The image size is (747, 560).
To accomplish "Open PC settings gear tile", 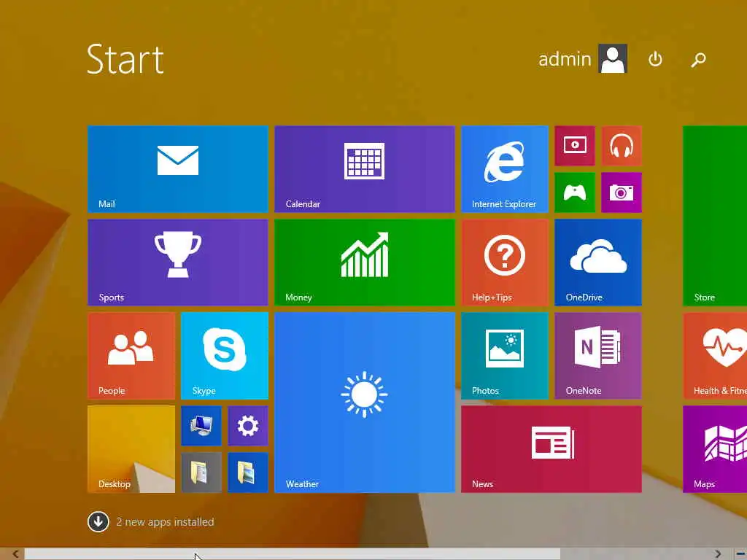I will pos(248,426).
